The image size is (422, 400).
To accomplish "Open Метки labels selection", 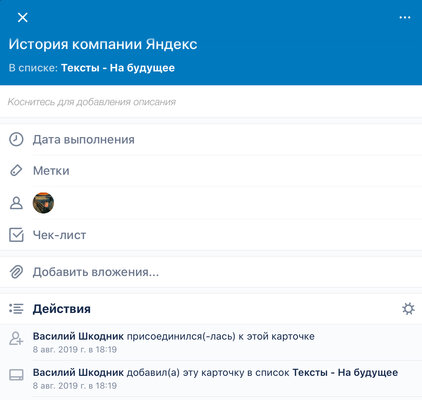I will coord(51,171).
